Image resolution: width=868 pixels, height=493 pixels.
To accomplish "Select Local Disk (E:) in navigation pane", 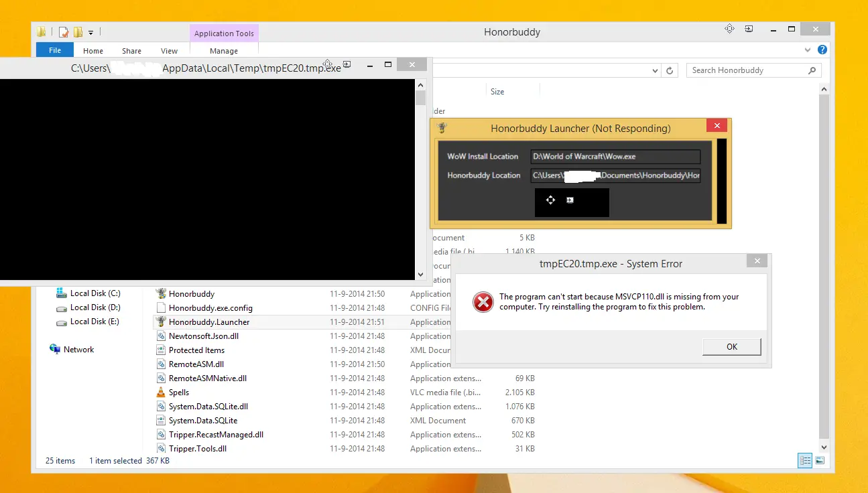I will tap(95, 322).
